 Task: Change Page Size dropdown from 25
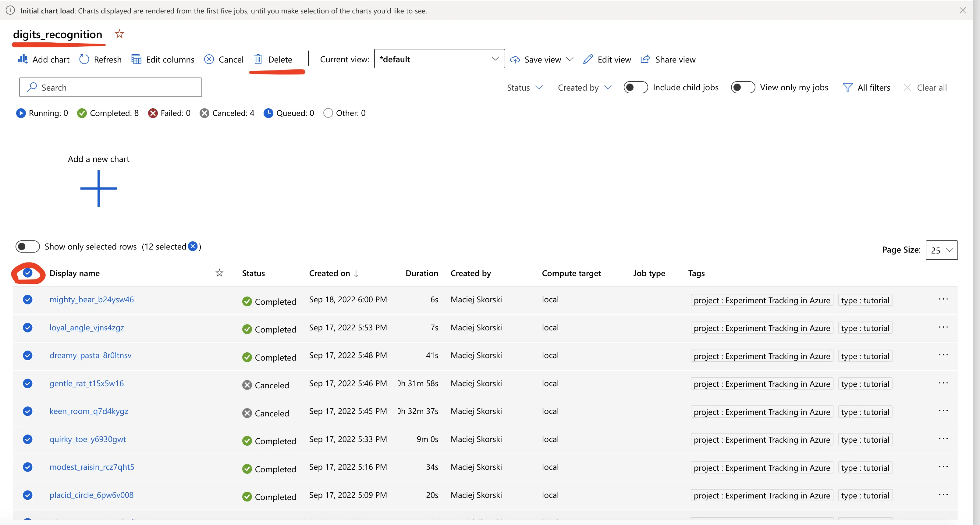tap(941, 250)
